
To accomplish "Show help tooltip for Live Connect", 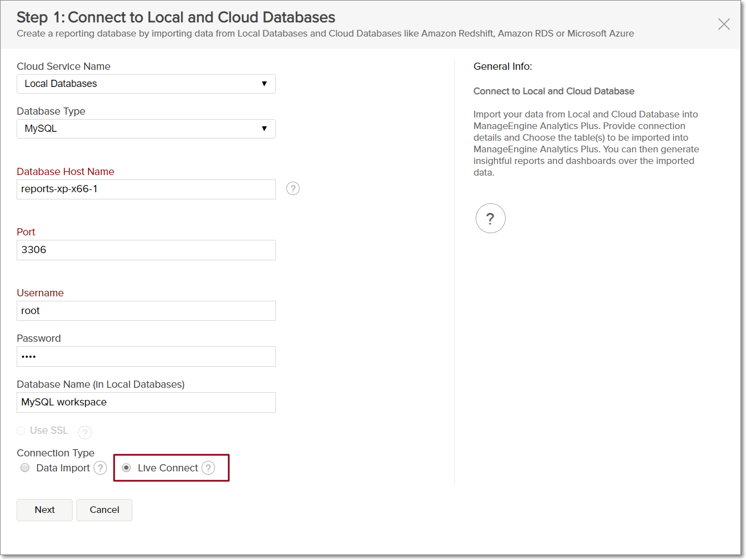I will point(208,468).
